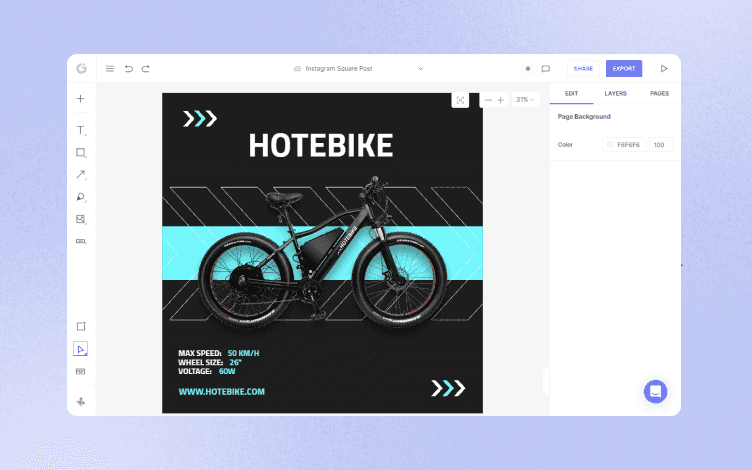Select the Page frame tool
The height and width of the screenshot is (470, 752).
(x=81, y=326)
